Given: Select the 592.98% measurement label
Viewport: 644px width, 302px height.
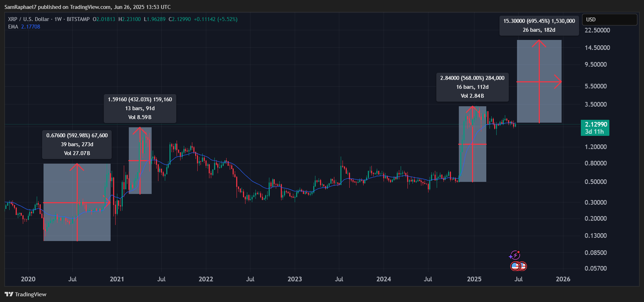Looking at the screenshot, I should pyautogui.click(x=77, y=144).
